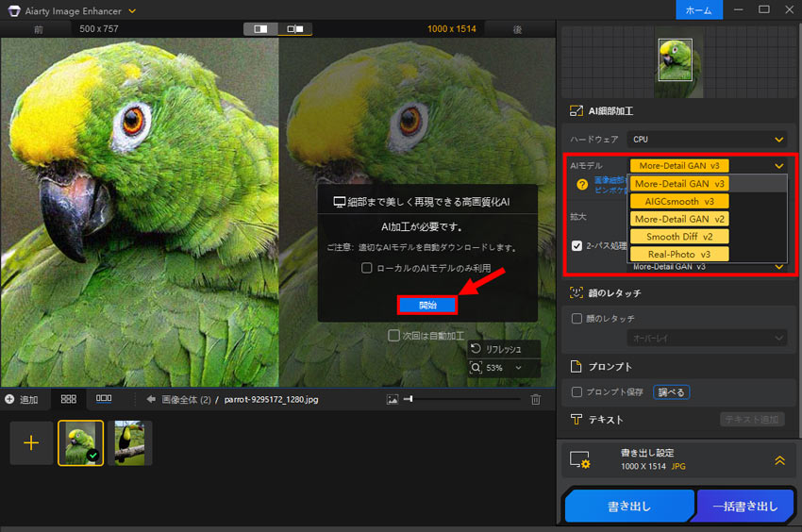
Task: Switch to grid thumbnail view icon
Action: pos(69,399)
